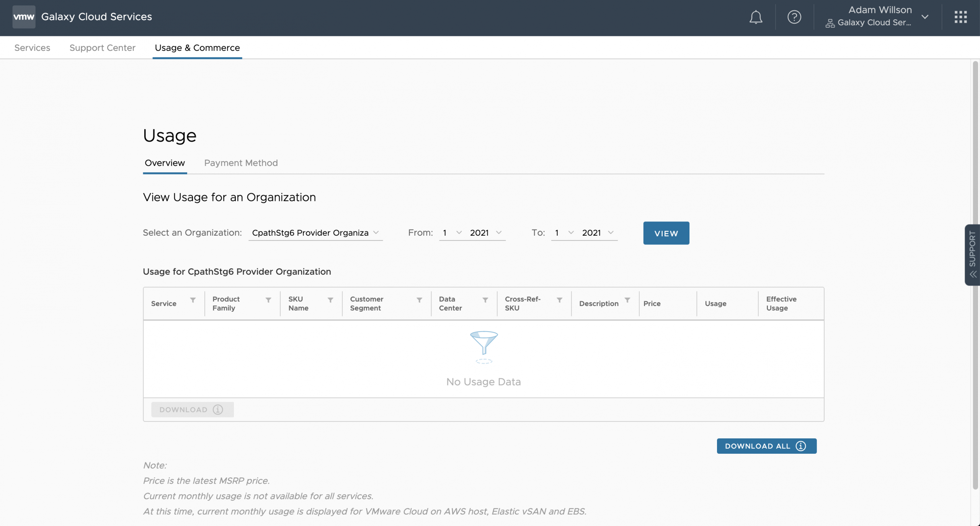Screen dimensions: 980x526
Task: Open the notifications bell
Action: (755, 17)
